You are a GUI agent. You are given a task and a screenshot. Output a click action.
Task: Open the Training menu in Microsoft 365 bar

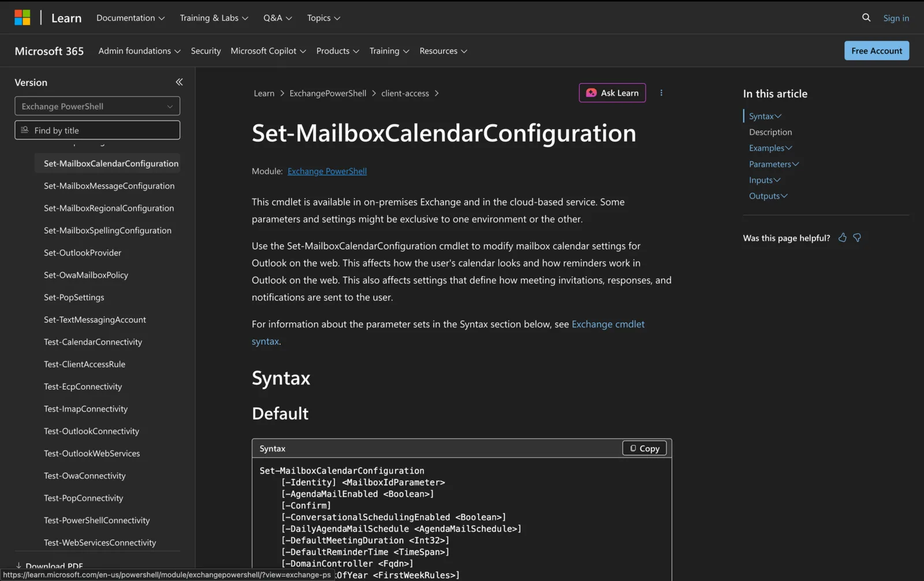coord(389,51)
